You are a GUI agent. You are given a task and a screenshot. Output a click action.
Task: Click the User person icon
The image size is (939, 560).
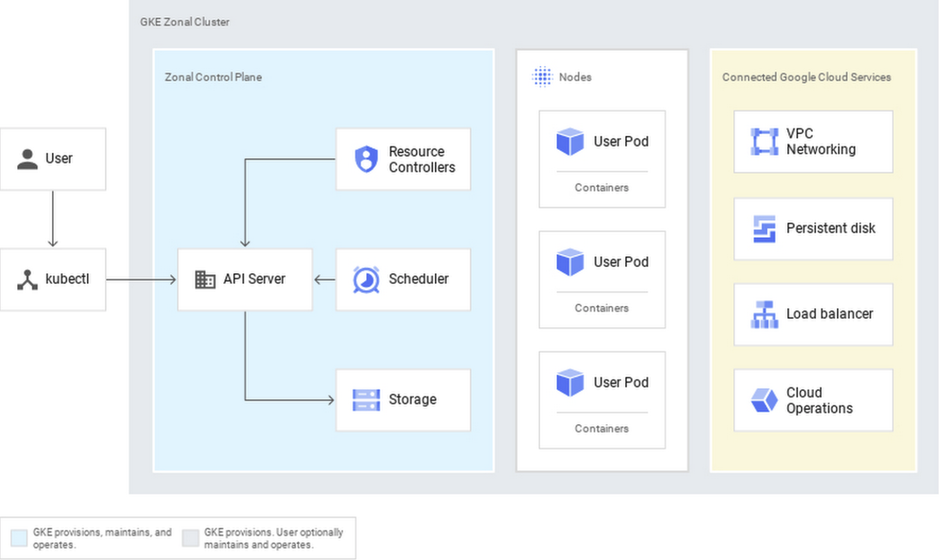(27, 159)
